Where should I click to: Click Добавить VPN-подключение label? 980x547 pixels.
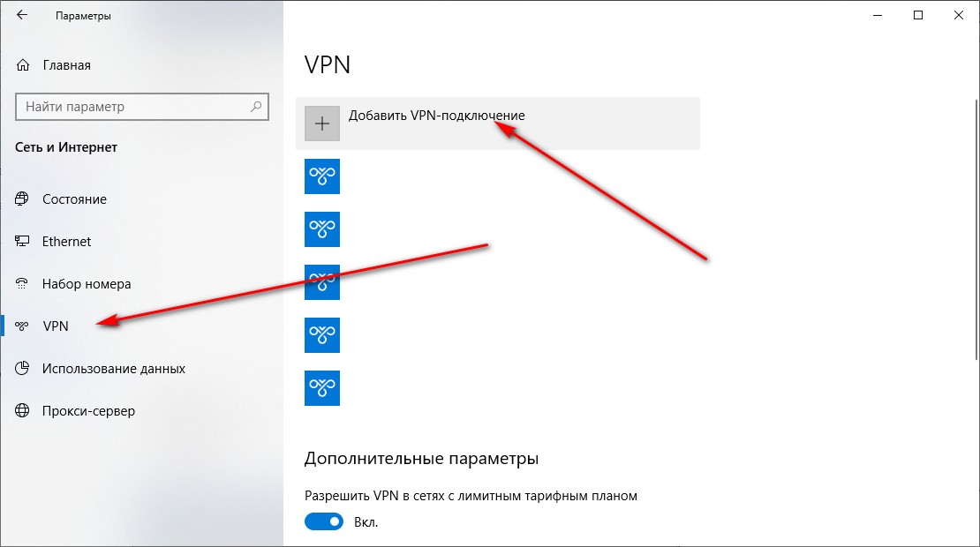[x=436, y=116]
